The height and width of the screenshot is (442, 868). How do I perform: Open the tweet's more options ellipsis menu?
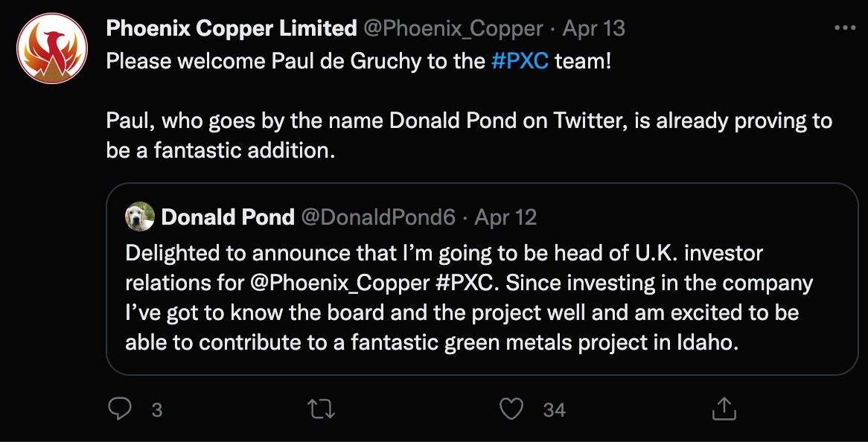click(x=845, y=28)
